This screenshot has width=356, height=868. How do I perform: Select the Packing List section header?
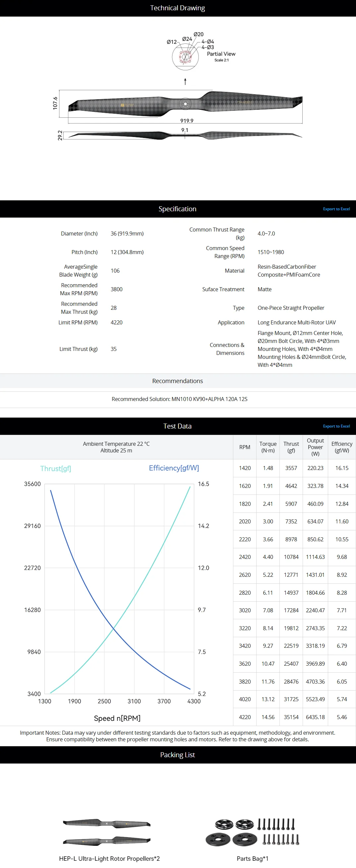tap(178, 755)
